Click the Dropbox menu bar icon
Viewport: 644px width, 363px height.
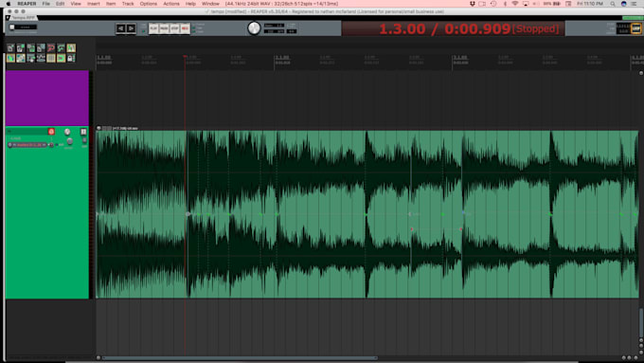pos(473,4)
